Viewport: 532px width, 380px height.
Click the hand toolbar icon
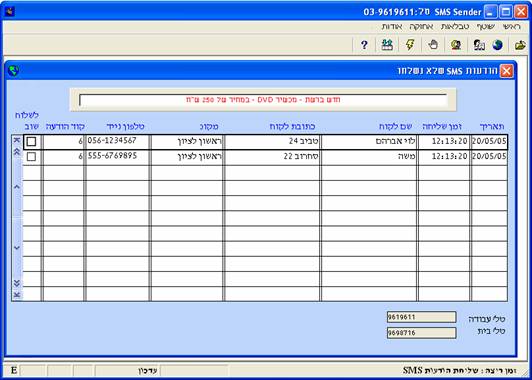coord(433,45)
